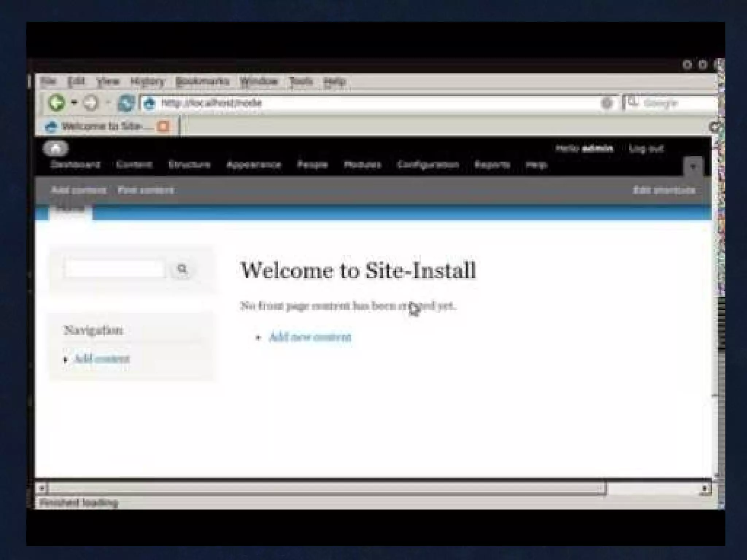The width and height of the screenshot is (747, 560).
Task: Click the Add new content link
Action: (310, 337)
